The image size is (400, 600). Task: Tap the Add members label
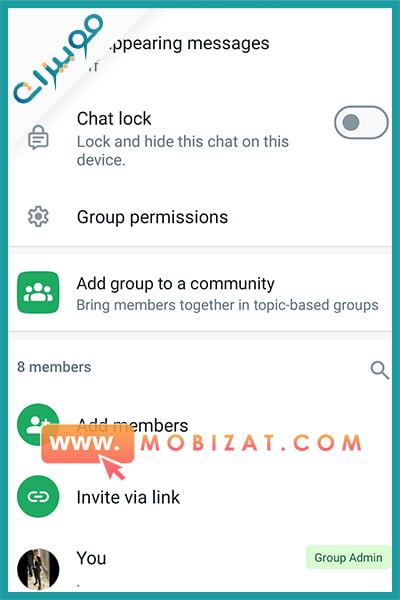click(x=132, y=426)
